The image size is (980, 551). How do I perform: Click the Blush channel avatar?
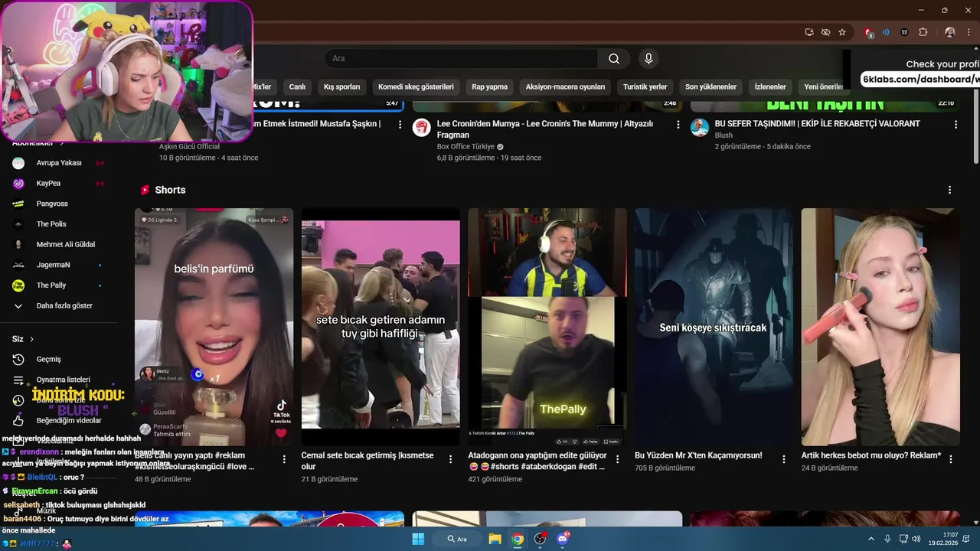[699, 127]
